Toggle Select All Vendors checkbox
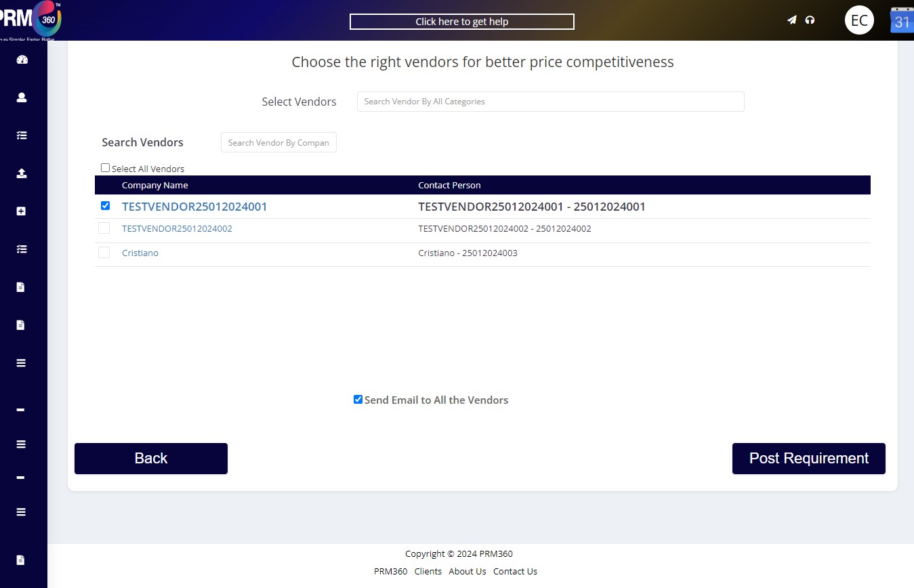Image resolution: width=914 pixels, height=588 pixels. [105, 168]
